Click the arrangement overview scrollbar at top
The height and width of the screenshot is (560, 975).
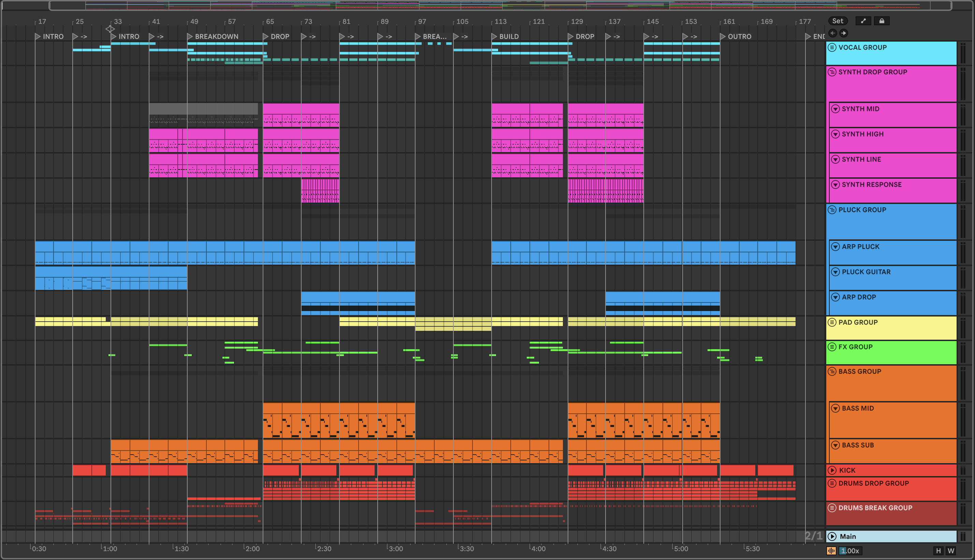(500, 5)
